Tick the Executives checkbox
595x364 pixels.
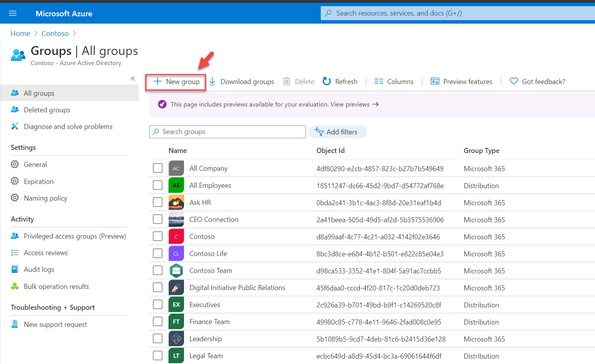click(x=158, y=304)
